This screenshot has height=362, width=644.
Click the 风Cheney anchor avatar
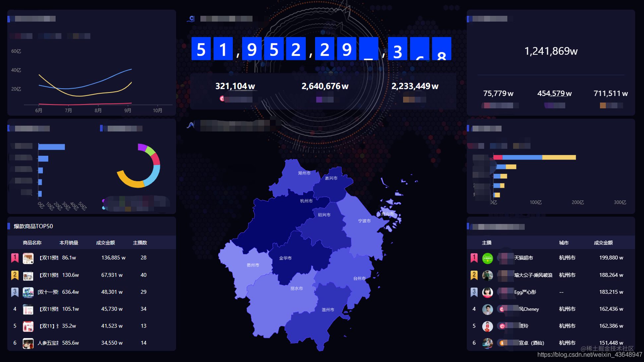tap(487, 309)
